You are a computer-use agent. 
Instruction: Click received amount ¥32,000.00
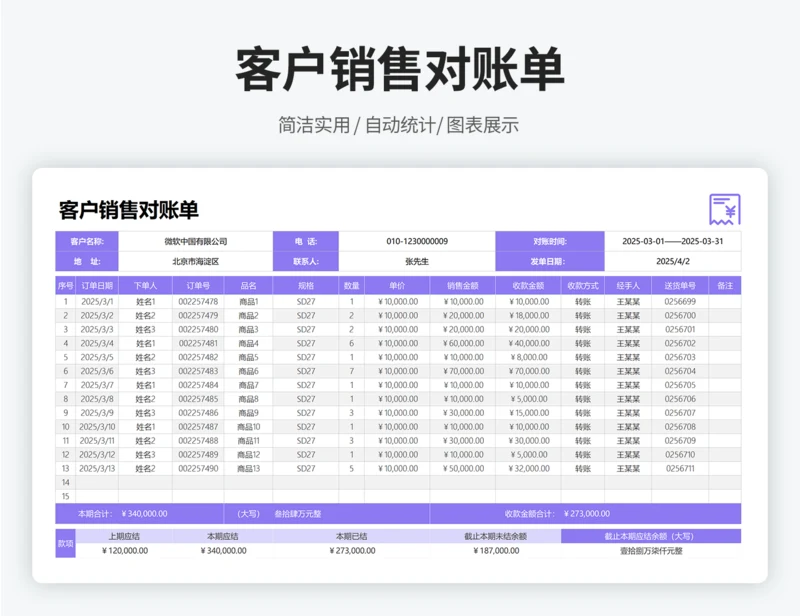click(529, 469)
